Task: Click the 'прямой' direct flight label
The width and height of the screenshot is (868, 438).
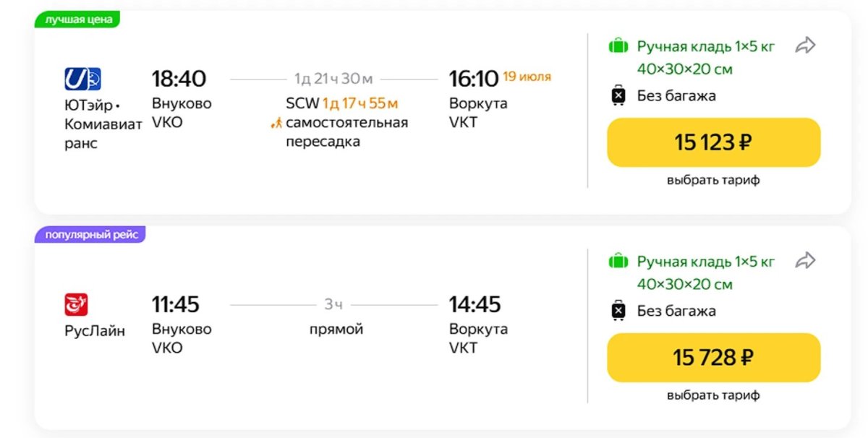Action: pyautogui.click(x=336, y=330)
